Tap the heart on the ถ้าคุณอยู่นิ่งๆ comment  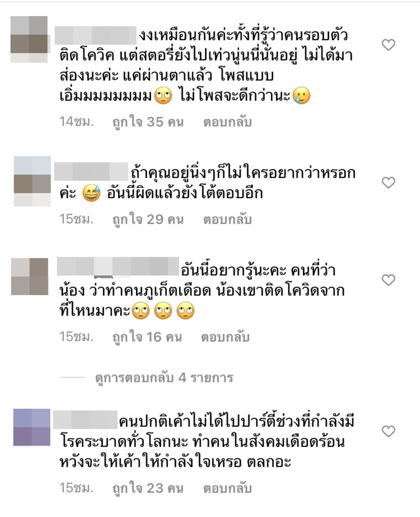point(388,183)
